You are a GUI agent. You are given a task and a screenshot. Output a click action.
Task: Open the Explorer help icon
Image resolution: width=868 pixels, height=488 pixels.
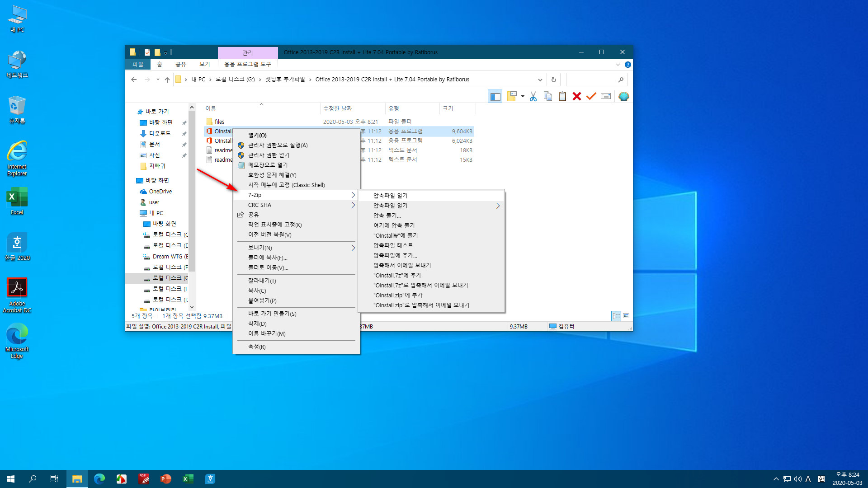(x=627, y=65)
